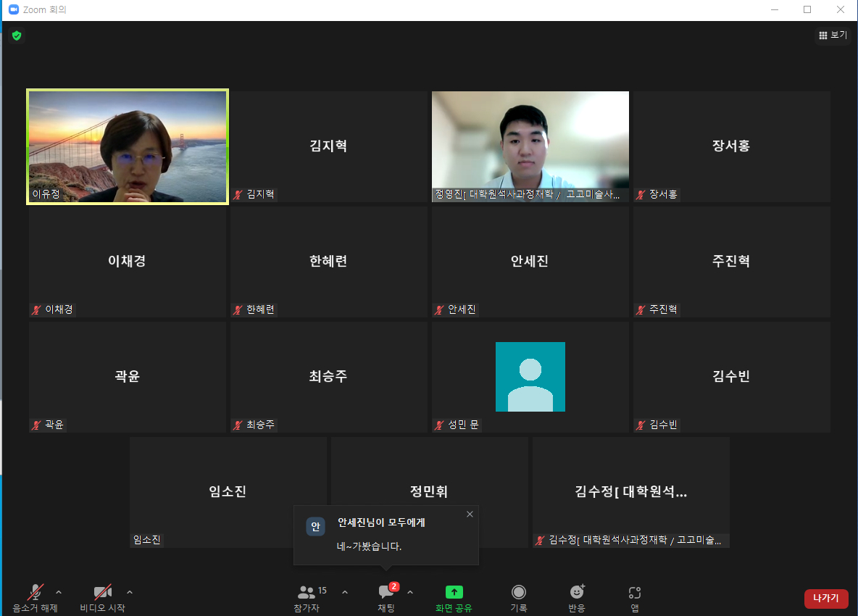This screenshot has height=616, width=858.
Task: Click the red 나가기 leave button
Action: (x=825, y=599)
